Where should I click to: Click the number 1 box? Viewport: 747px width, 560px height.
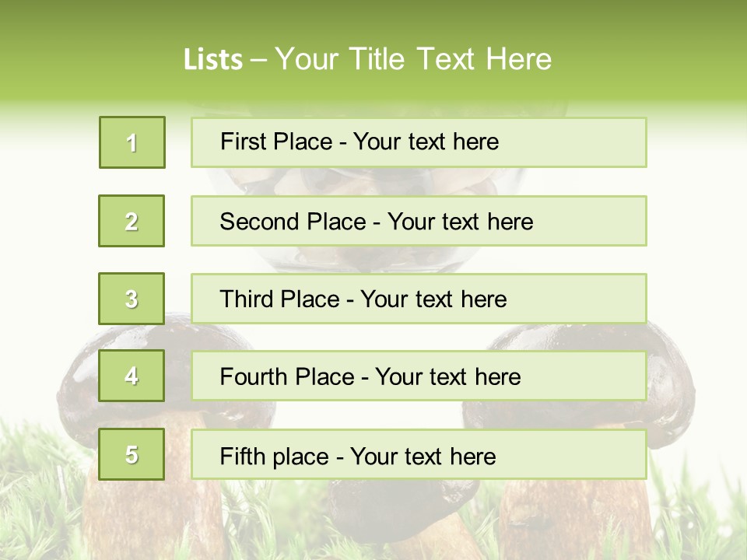coord(132,142)
